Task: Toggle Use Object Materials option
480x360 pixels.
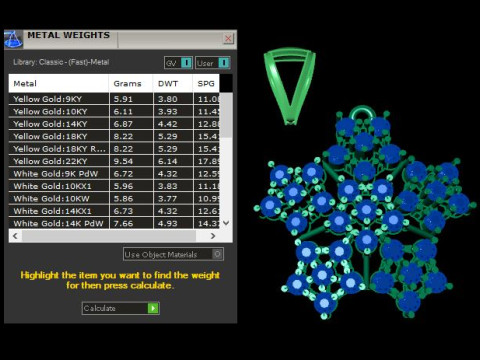Action: click(173, 254)
